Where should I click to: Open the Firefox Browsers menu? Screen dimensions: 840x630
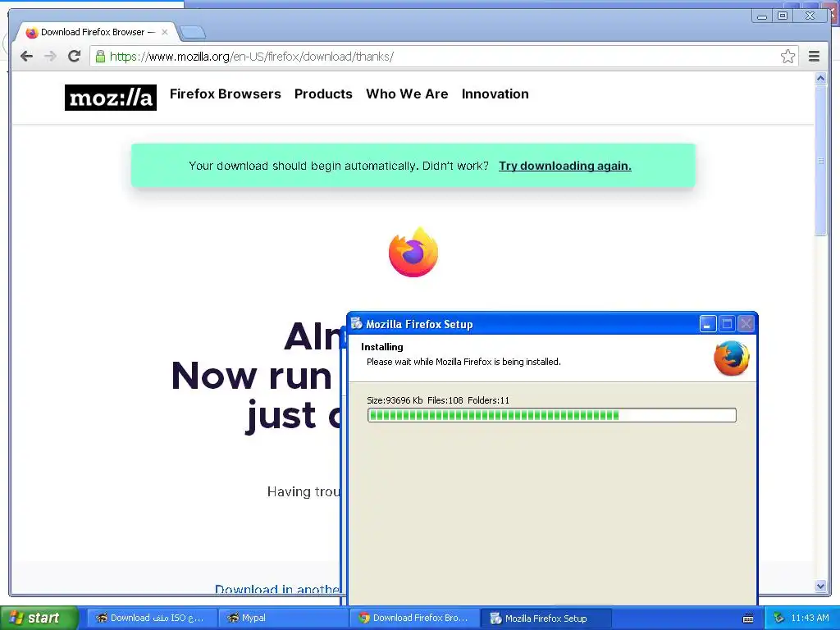(x=225, y=94)
